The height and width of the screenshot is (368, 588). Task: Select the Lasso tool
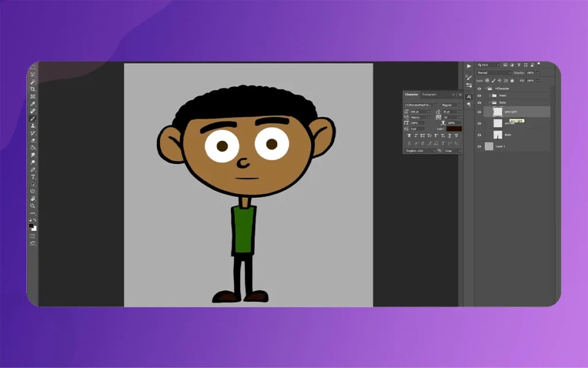pos(32,74)
